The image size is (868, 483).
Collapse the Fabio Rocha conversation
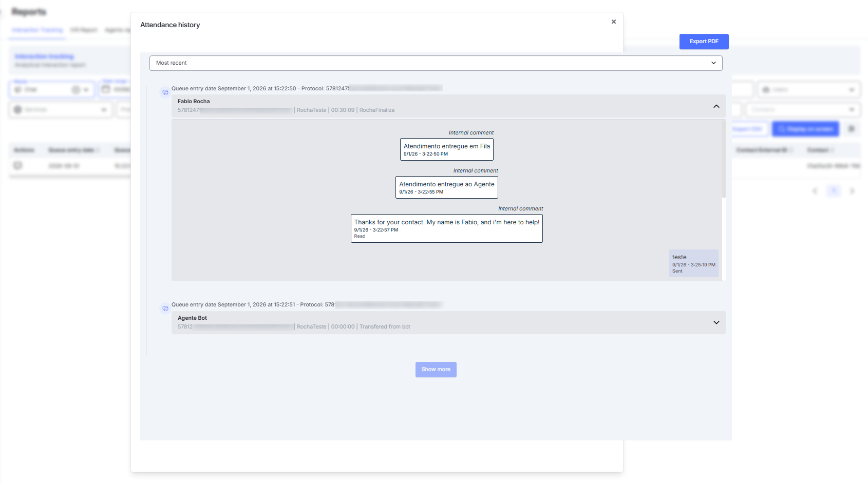tap(716, 106)
